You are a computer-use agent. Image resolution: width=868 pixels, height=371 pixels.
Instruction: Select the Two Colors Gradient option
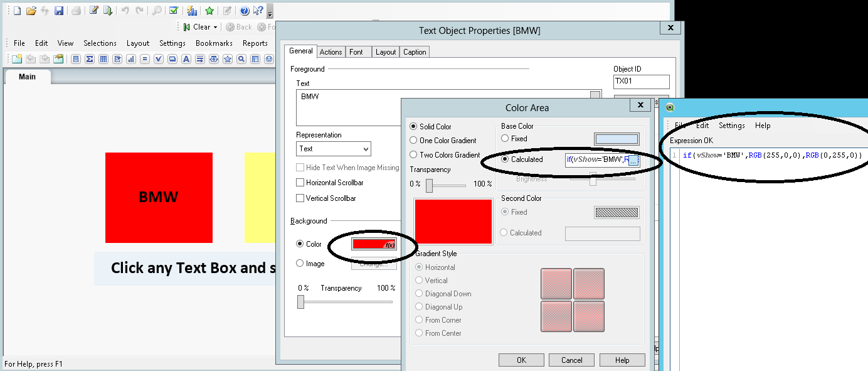(413, 155)
